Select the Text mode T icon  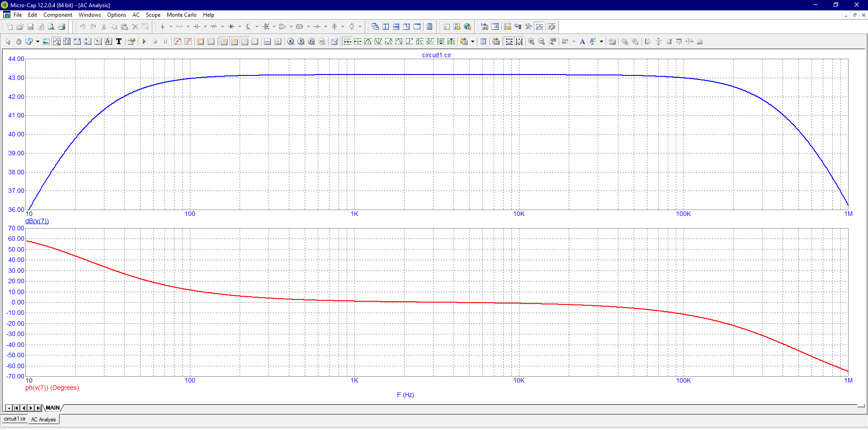pos(119,42)
